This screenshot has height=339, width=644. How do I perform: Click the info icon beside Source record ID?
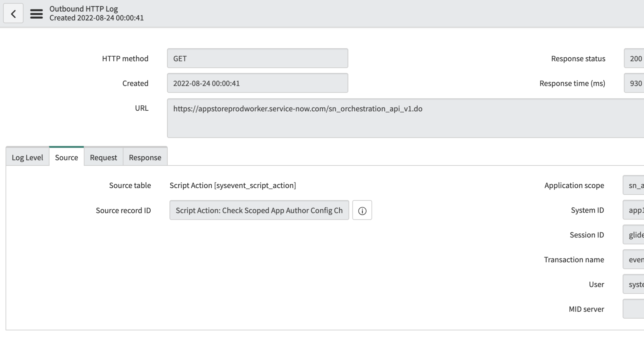[362, 211]
